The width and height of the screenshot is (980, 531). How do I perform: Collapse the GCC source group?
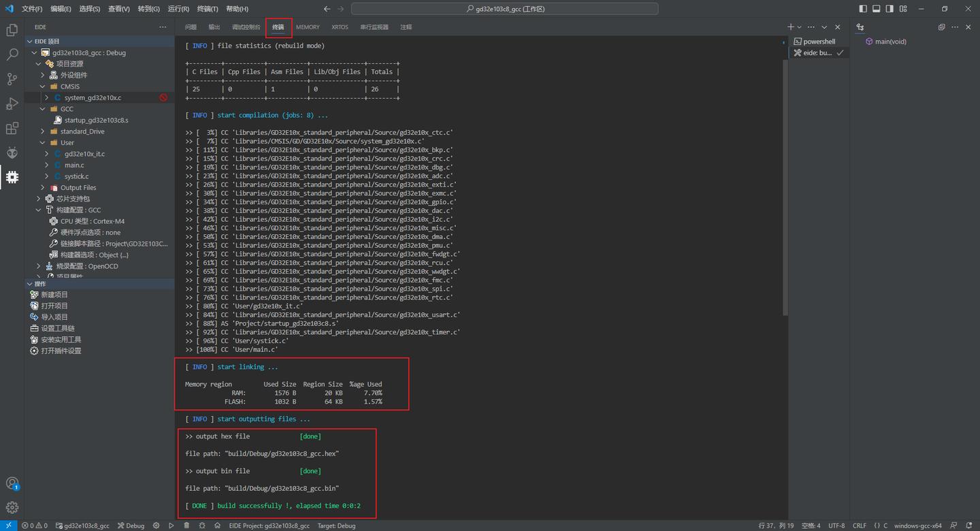pos(43,108)
